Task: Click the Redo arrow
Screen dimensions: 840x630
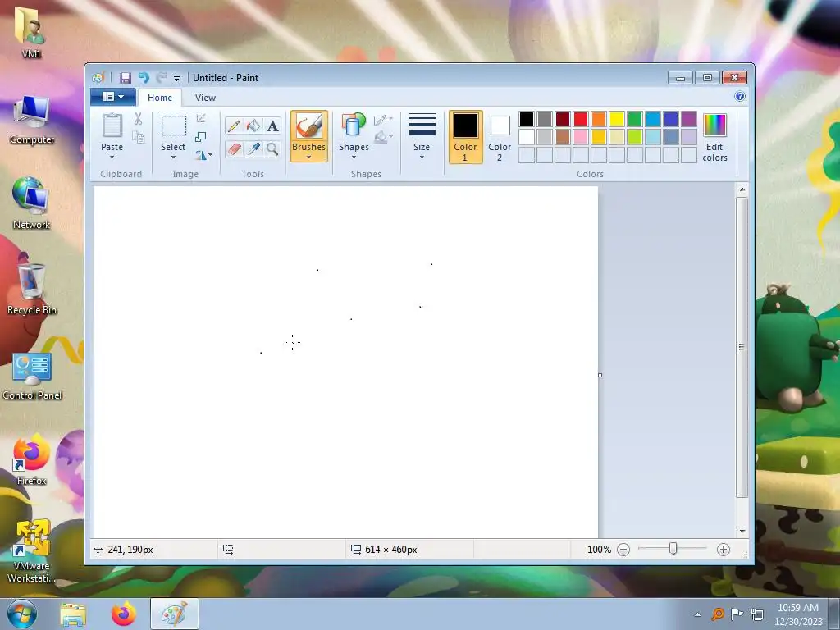Action: tap(162, 78)
